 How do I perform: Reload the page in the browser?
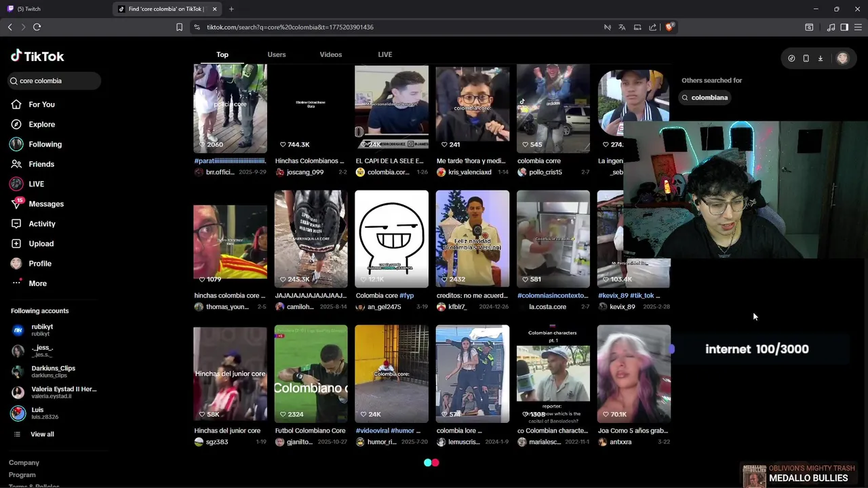tap(37, 27)
